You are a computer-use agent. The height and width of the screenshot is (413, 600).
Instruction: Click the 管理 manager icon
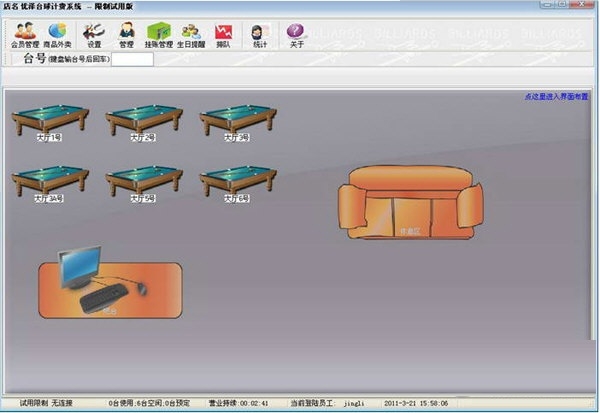tap(127, 35)
